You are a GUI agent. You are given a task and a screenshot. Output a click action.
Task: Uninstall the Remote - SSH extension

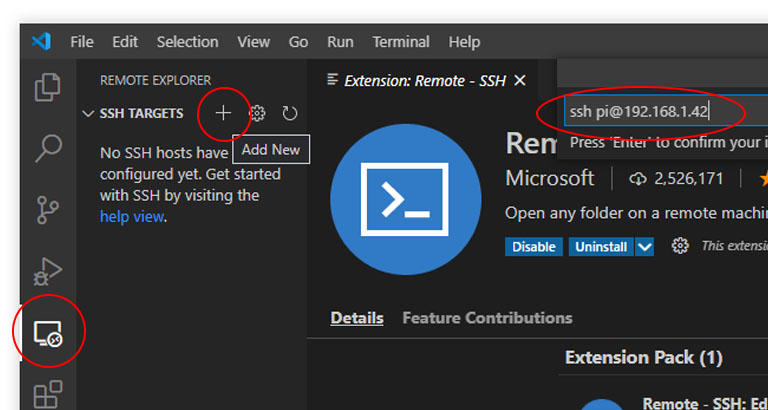[x=601, y=247]
